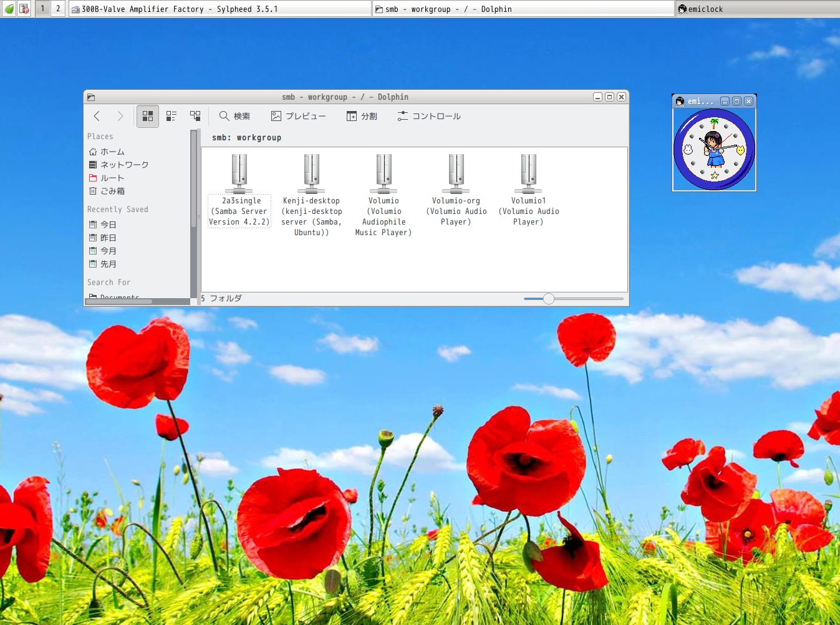Toggle the プレビュー preview button
The width and height of the screenshot is (840, 625).
click(298, 116)
